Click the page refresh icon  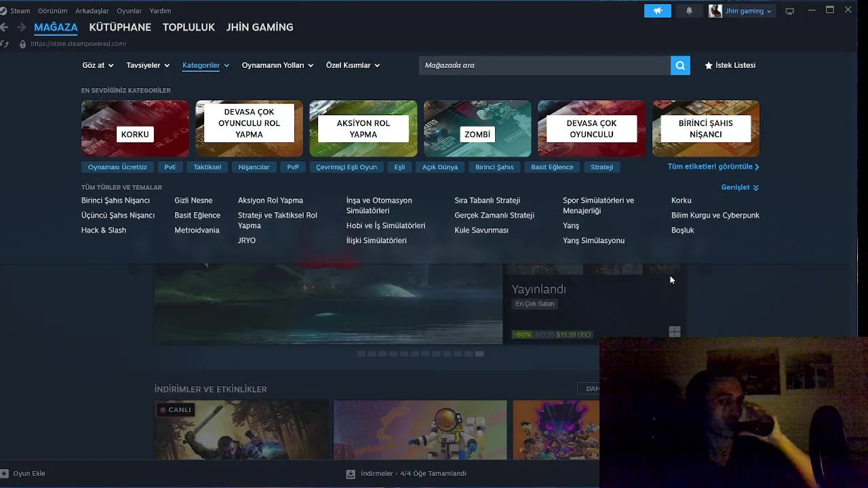[x=5, y=44]
